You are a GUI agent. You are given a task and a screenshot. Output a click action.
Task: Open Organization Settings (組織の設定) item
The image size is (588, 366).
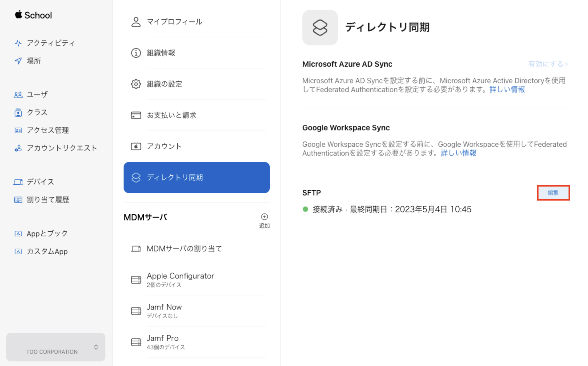(x=165, y=84)
